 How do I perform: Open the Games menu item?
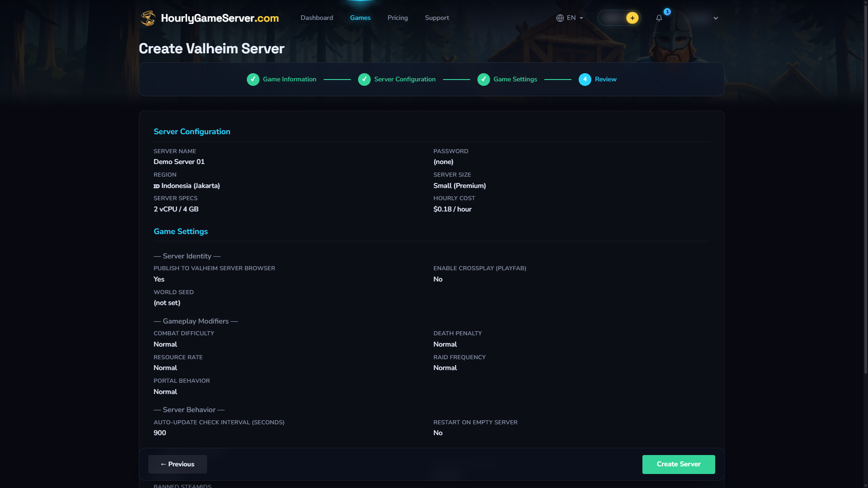coord(360,18)
